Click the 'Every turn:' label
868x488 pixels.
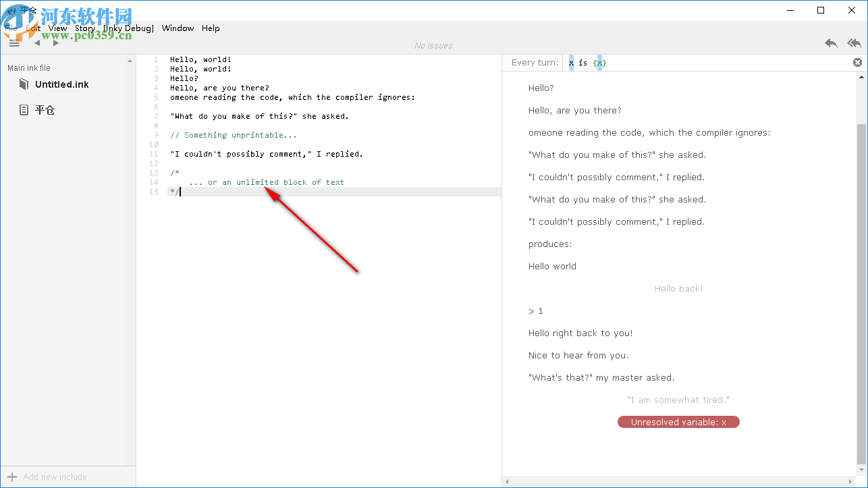point(535,63)
